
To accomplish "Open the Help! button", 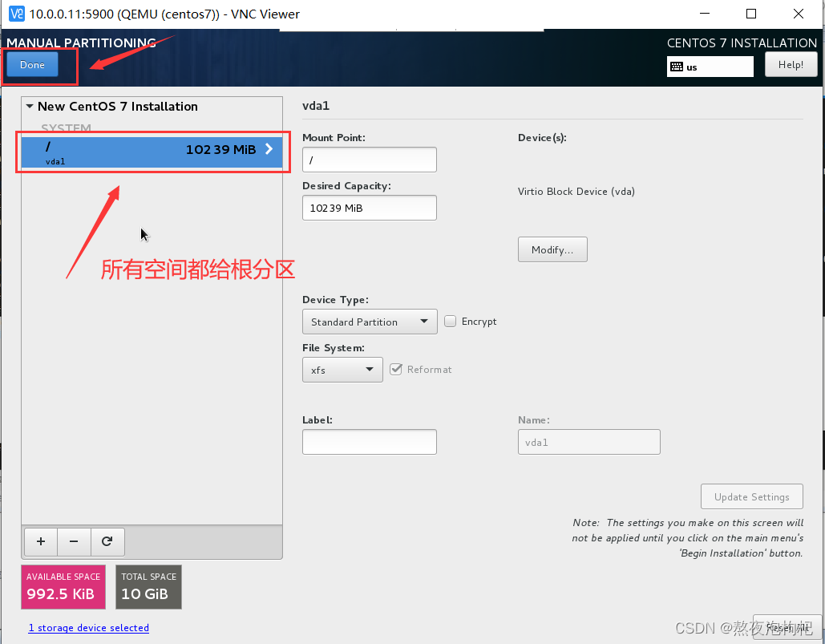I will coord(791,65).
